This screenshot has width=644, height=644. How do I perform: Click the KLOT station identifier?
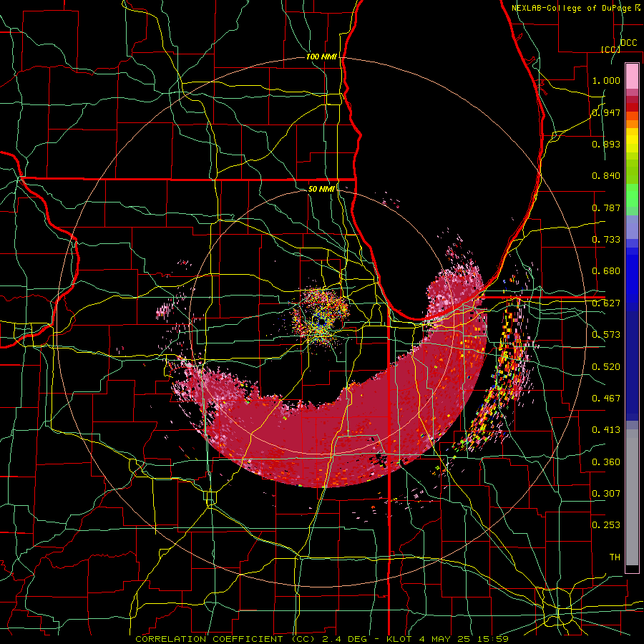coord(400,639)
